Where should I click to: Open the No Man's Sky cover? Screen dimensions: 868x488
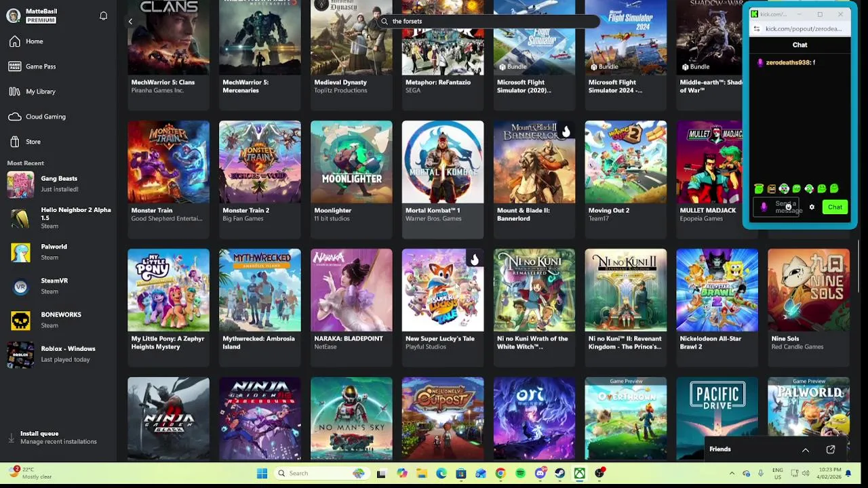click(x=351, y=418)
